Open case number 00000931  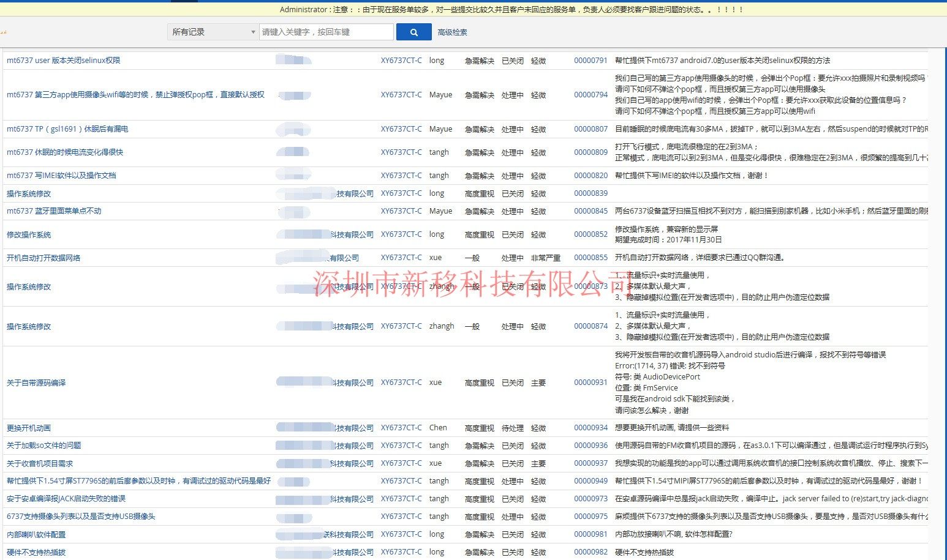590,383
